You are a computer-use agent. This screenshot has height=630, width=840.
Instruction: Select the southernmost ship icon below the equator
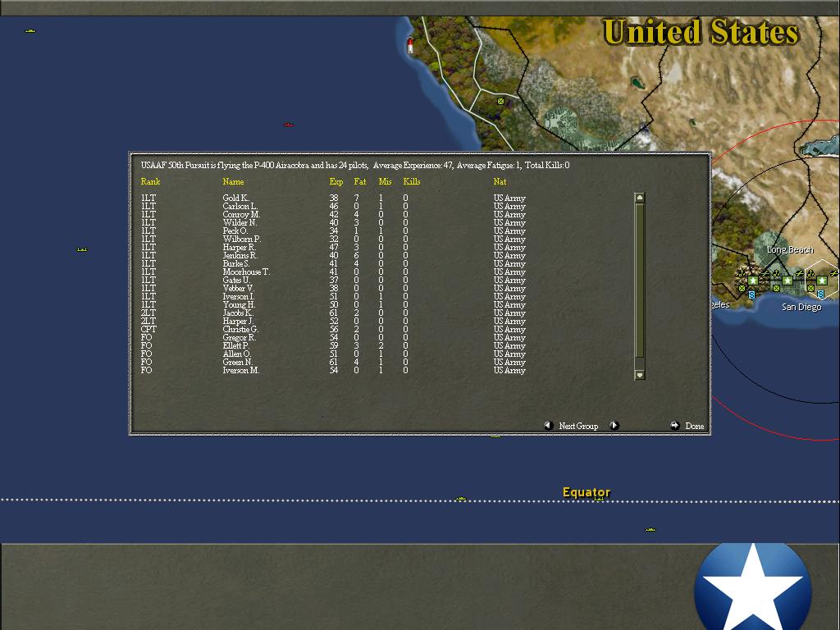pos(651,529)
